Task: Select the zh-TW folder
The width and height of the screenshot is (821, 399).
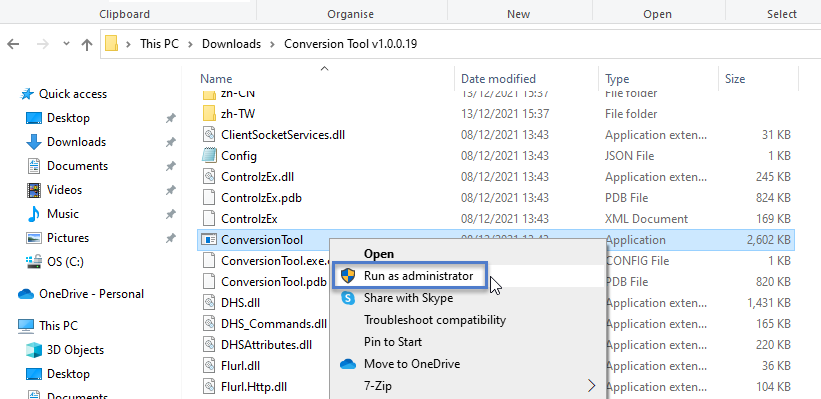Action: [238, 114]
